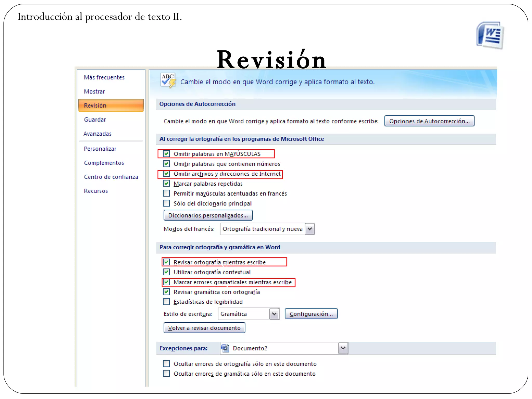The image size is (532, 399).
Task: Toggle Marcar errores gramaticales mientras escribe
Action: (167, 282)
